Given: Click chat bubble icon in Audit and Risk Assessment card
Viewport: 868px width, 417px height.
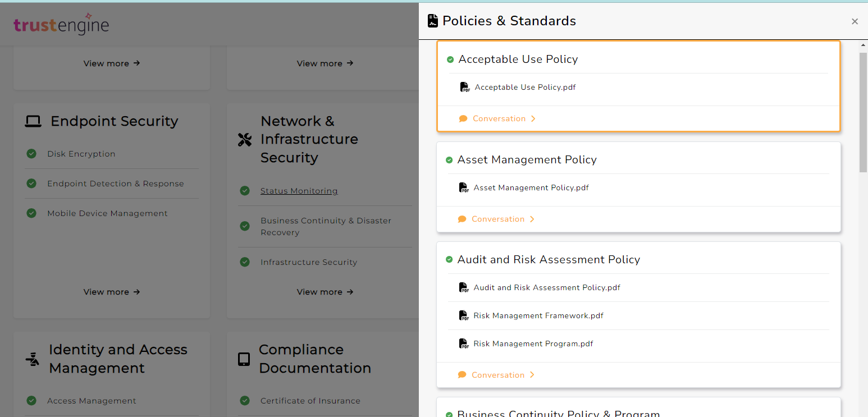Looking at the screenshot, I should [462, 375].
